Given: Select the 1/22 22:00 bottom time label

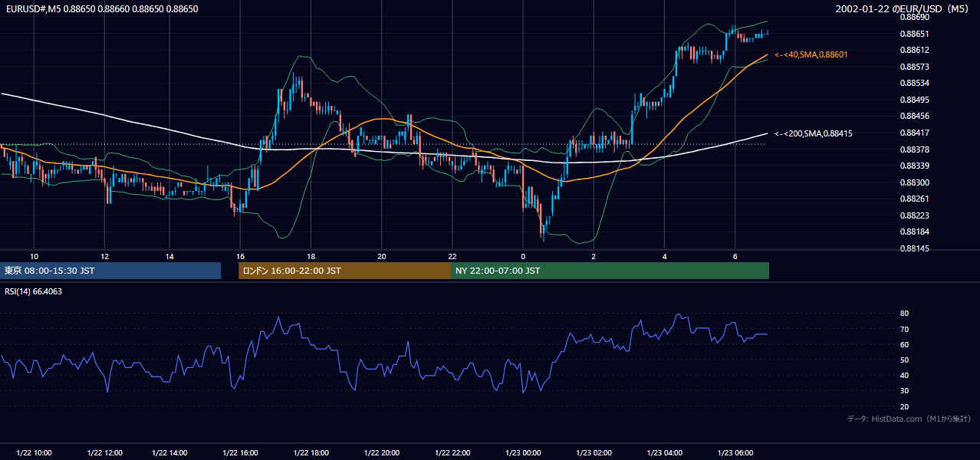Looking at the screenshot, I should [x=452, y=452].
